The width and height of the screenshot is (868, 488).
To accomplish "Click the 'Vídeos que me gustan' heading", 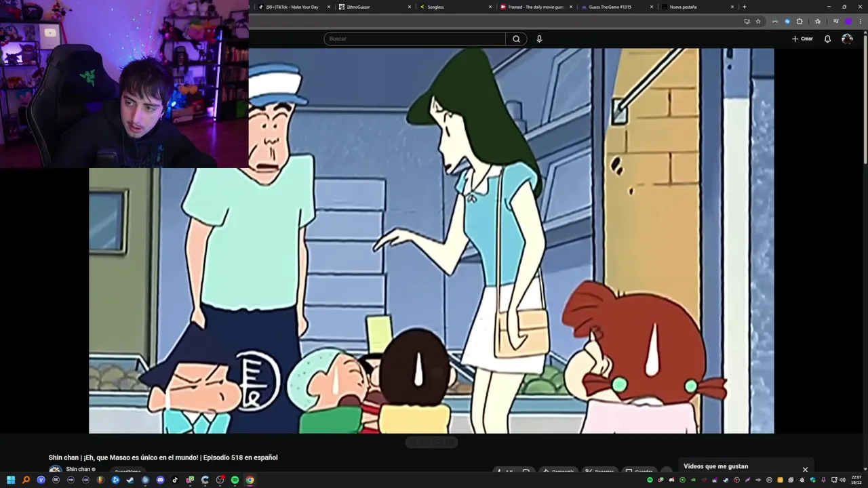I will (716, 466).
